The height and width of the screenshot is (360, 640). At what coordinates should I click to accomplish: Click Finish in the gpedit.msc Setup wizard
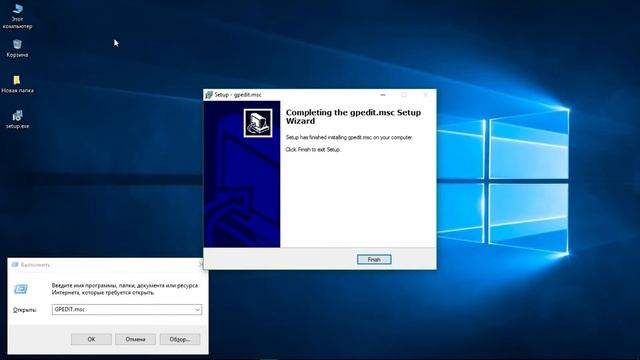(374, 260)
